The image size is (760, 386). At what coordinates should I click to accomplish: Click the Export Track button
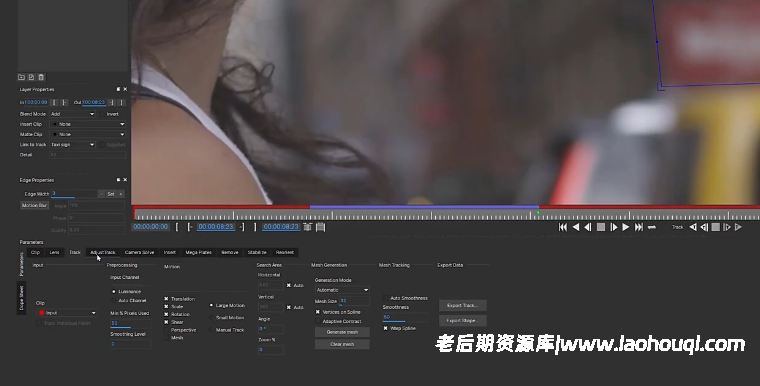[462, 306]
